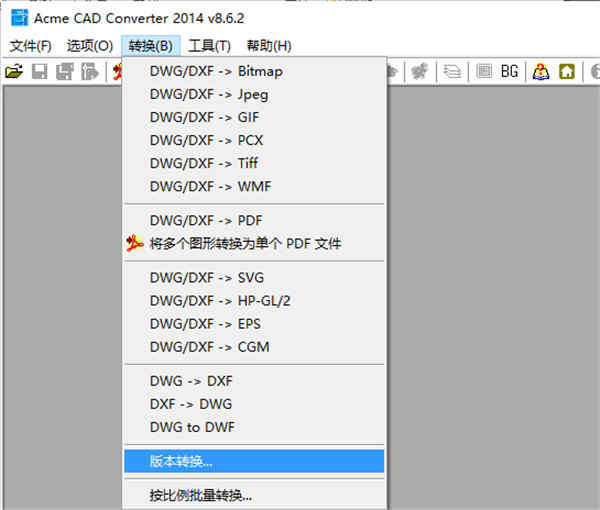This screenshot has width=600, height=510.
Task: Select DWG/DXF -> Tiff
Action: (x=254, y=163)
